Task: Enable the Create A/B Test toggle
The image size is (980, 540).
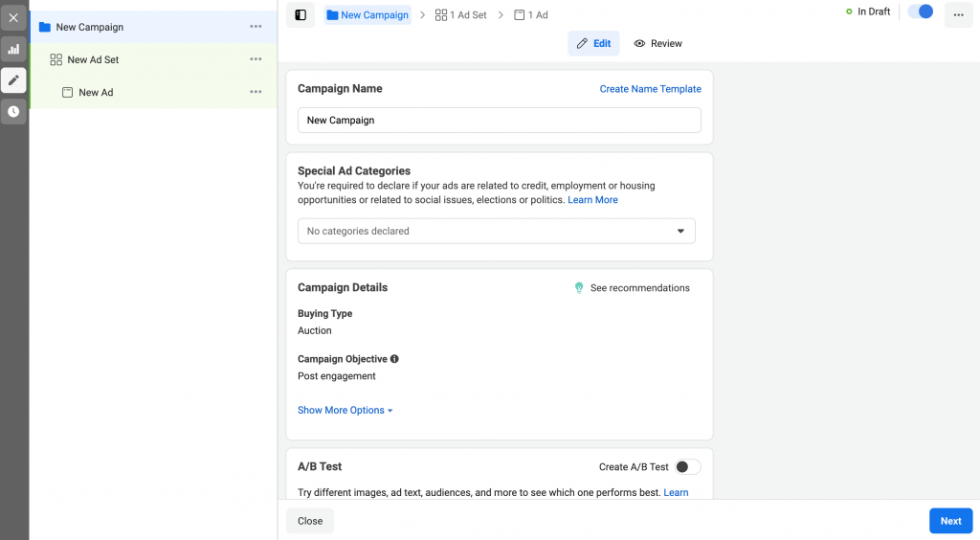Action: pyautogui.click(x=687, y=467)
